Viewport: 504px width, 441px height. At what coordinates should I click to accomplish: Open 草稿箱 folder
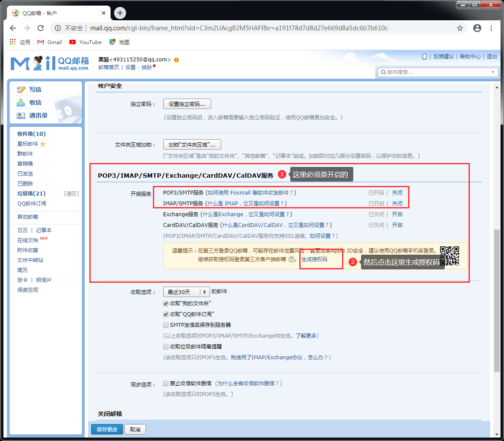point(25,163)
